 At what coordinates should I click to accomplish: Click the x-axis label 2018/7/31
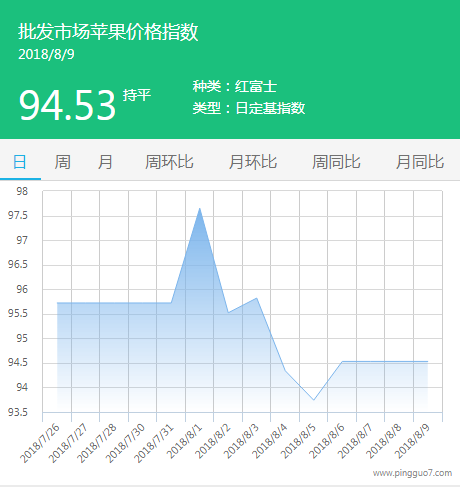154,443
